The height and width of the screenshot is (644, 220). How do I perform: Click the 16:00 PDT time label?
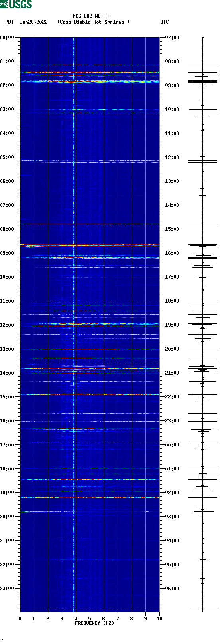point(7,421)
